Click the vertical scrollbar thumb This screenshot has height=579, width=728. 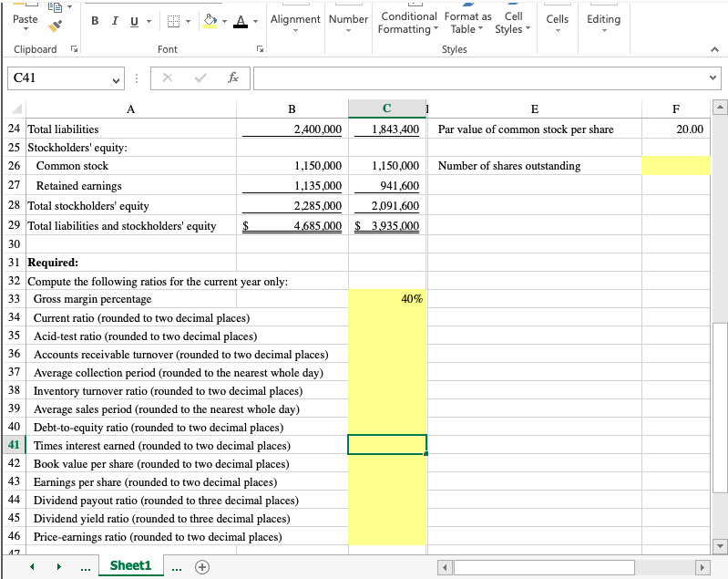(x=719, y=408)
